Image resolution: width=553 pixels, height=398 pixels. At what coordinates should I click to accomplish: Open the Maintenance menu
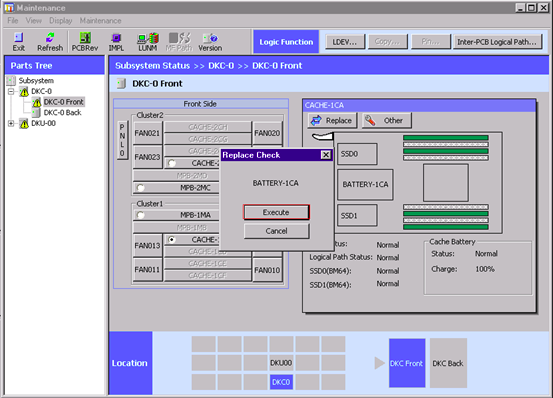click(100, 21)
